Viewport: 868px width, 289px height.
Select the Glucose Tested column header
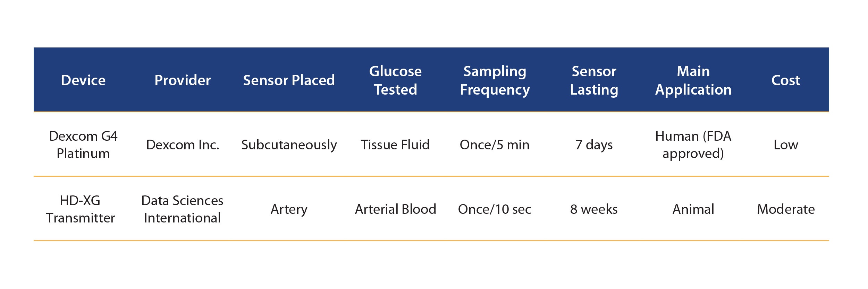point(395,80)
